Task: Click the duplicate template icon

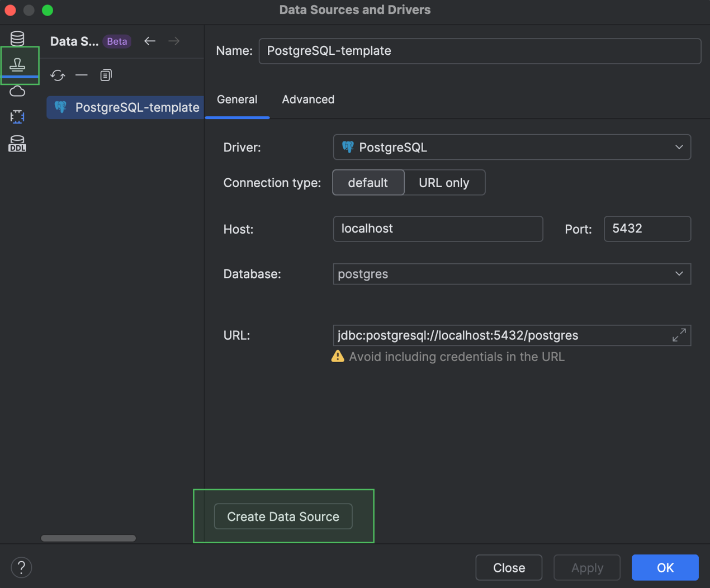Action: tap(106, 75)
